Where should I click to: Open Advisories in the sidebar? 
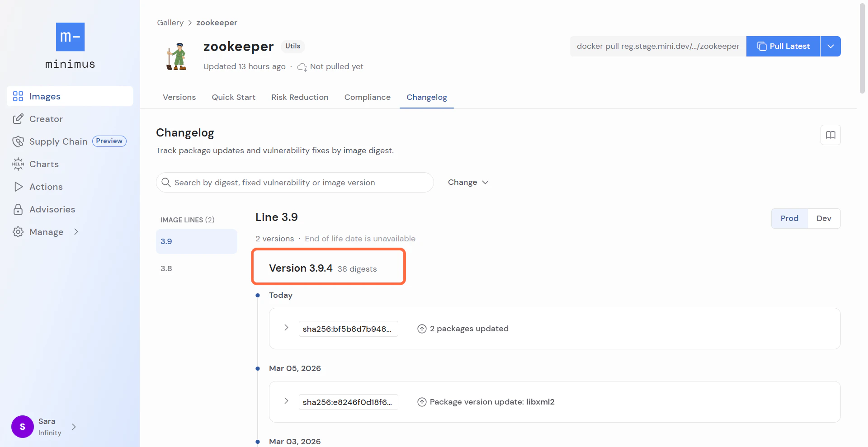point(70,209)
